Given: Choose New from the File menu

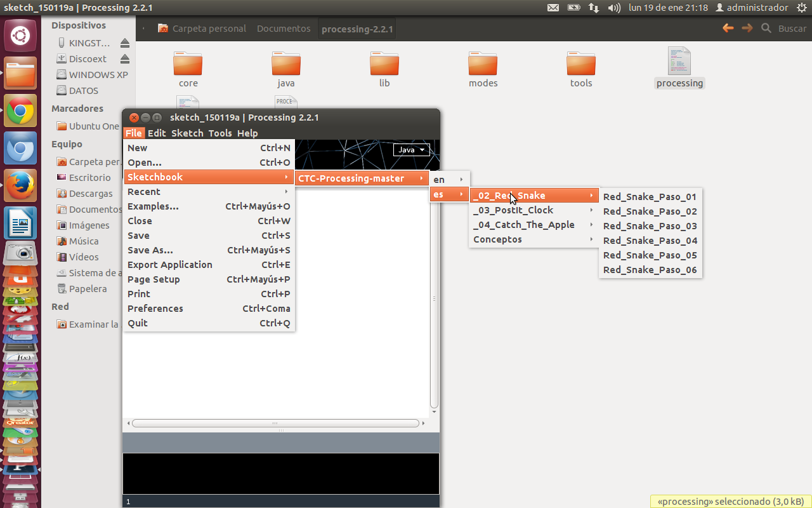Looking at the screenshot, I should pyautogui.click(x=209, y=148).
